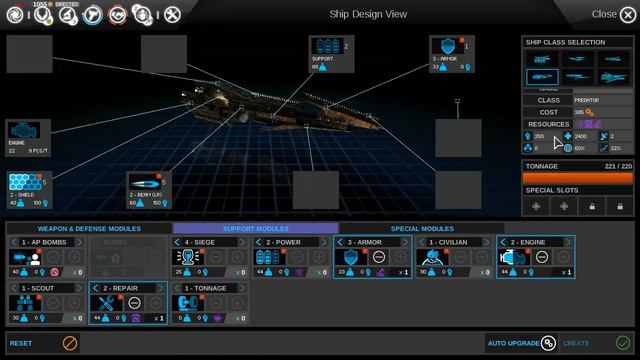This screenshot has width=640, height=360.
Task: Show next AP Bombs module level
Action: point(79,242)
